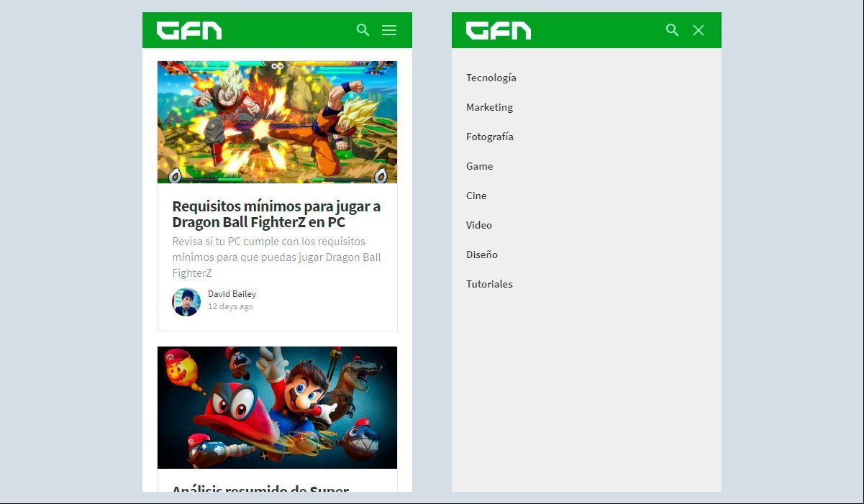Open search in the left mobile view
This screenshot has height=504, width=864.
pos(363,30)
